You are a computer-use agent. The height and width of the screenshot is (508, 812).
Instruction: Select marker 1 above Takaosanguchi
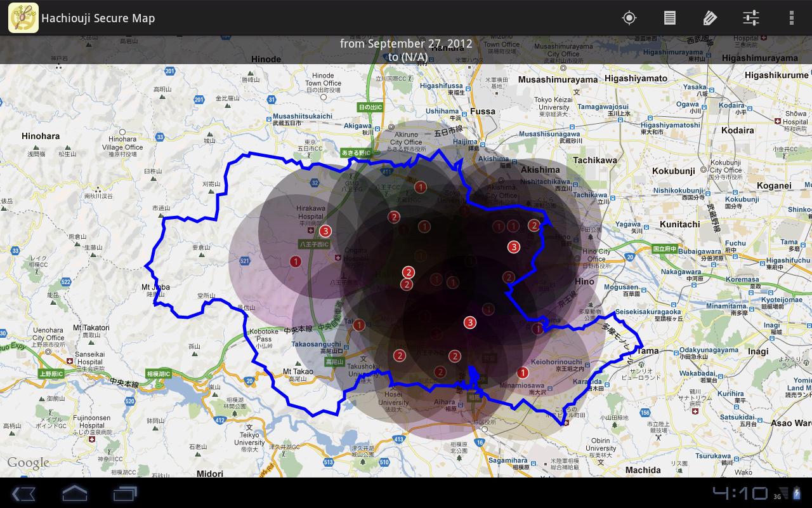[x=359, y=326]
